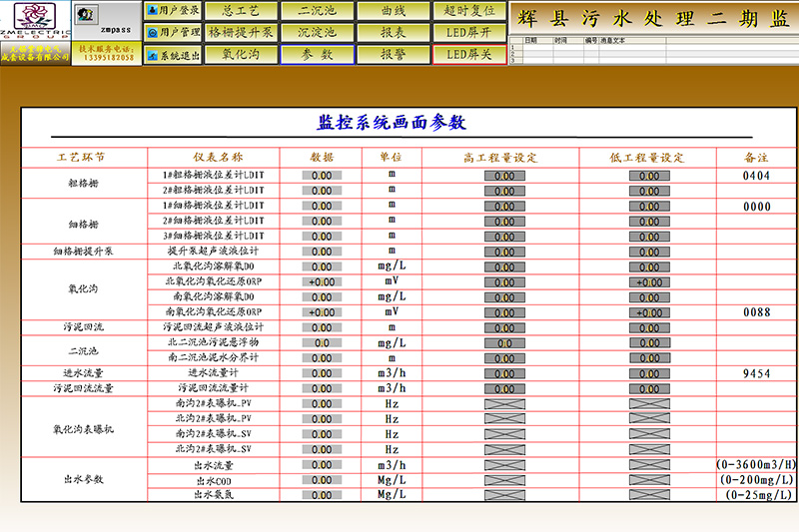
Task: Click data value for 南沟2#表曝机_SV
Action: 322,435
